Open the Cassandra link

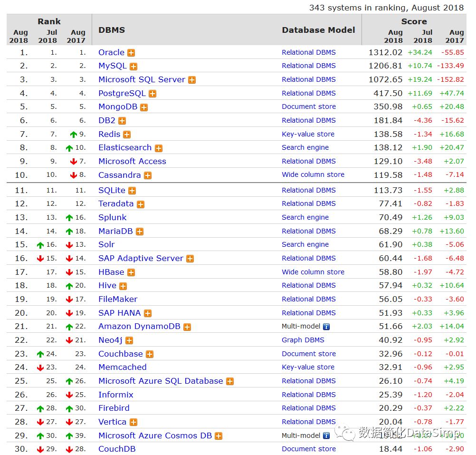point(120,175)
